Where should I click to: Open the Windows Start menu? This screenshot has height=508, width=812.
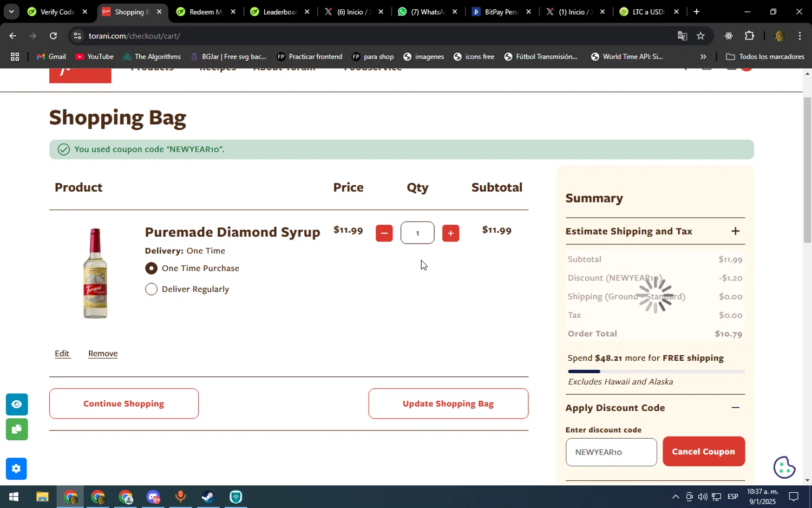coord(14,497)
